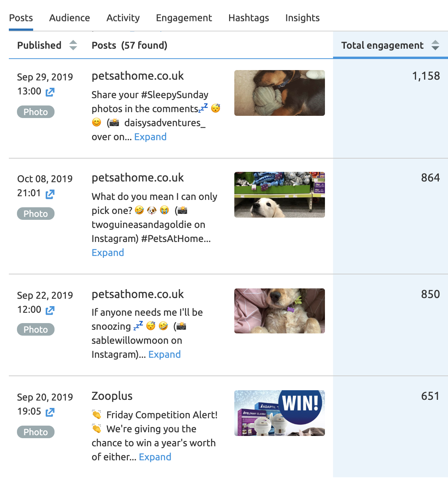
Task: Expand the SleepySunday post caption
Action: pos(150,136)
